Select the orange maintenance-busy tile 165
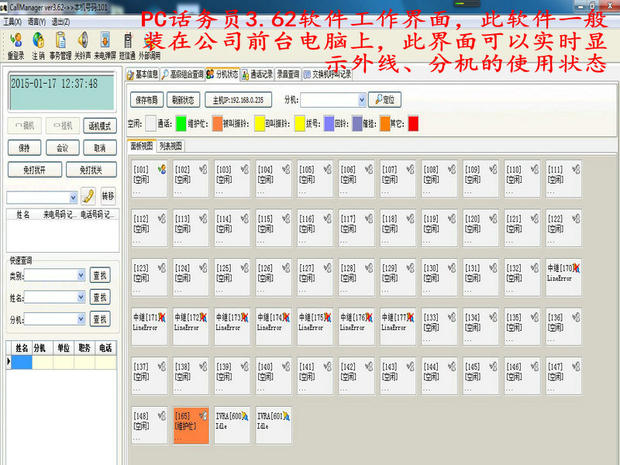Viewport: 620px width, 465px height. [191, 425]
